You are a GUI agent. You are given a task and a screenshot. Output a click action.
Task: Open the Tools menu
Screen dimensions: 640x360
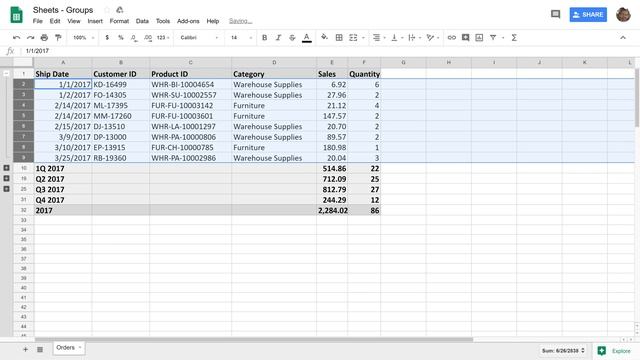(163, 21)
